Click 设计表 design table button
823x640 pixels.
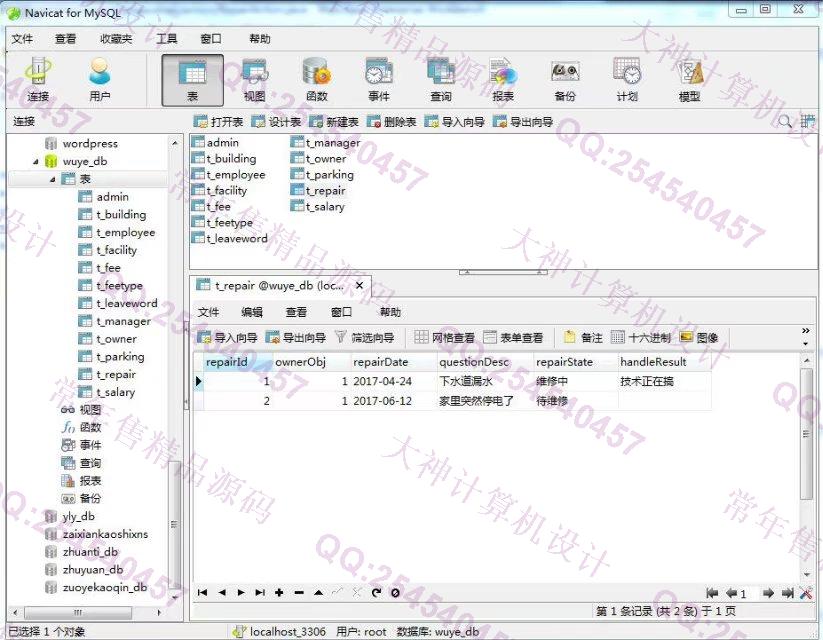(x=276, y=122)
